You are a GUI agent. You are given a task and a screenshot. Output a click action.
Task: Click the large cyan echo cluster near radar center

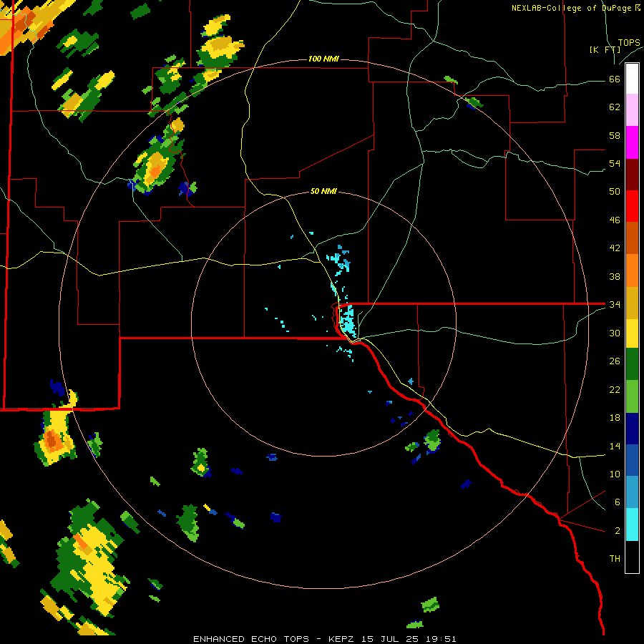pos(348,320)
